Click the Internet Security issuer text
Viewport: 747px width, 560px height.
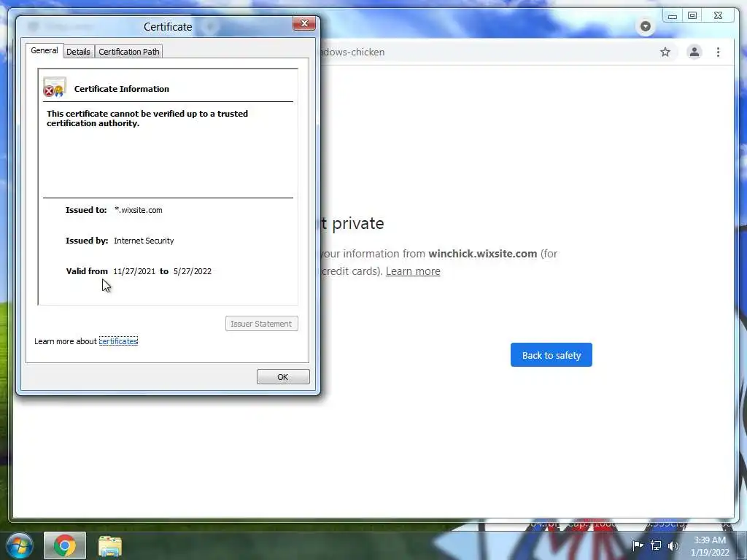click(x=144, y=241)
